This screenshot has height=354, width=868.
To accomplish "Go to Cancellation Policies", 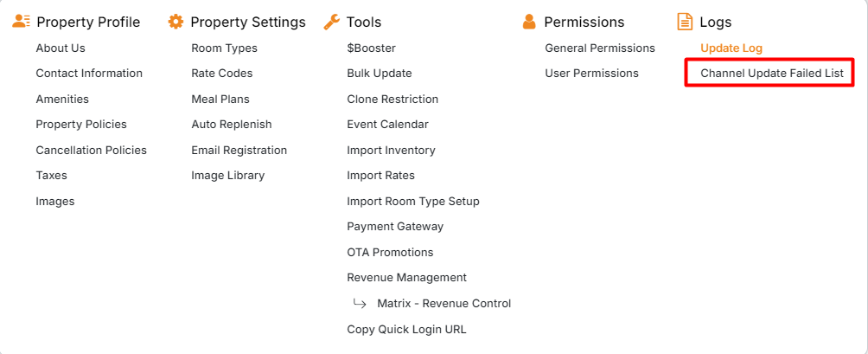I will click(91, 151).
